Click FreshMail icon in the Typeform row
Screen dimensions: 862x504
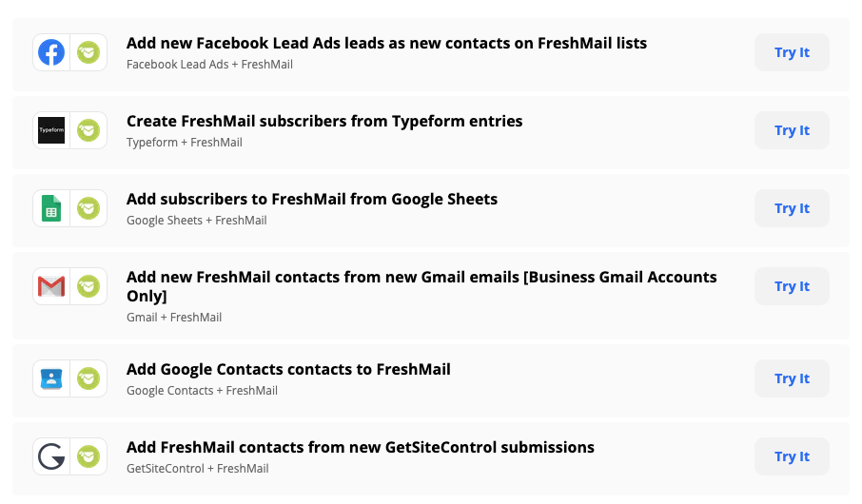coord(88,130)
